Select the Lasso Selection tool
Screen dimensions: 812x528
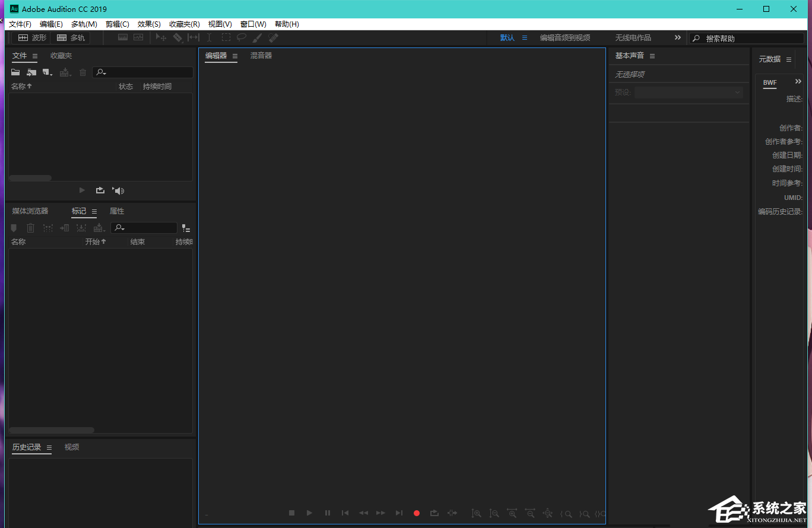click(242, 37)
